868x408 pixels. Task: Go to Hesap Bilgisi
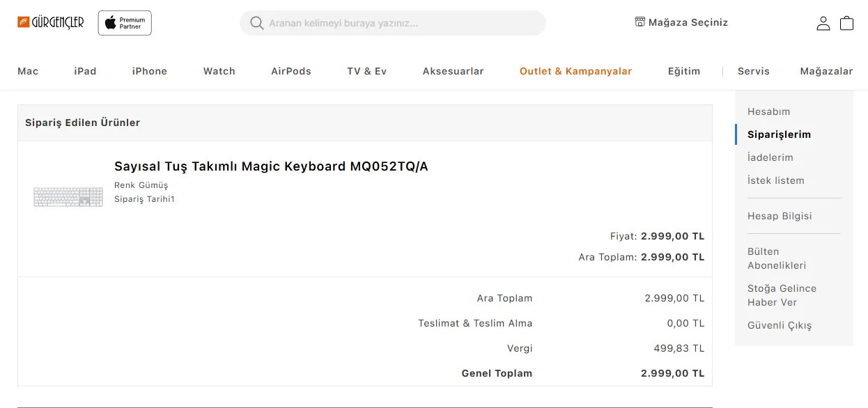click(x=780, y=216)
